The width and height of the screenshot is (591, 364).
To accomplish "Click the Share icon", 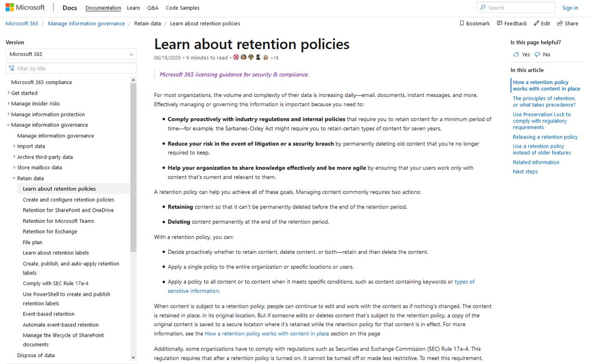I will [x=560, y=23].
